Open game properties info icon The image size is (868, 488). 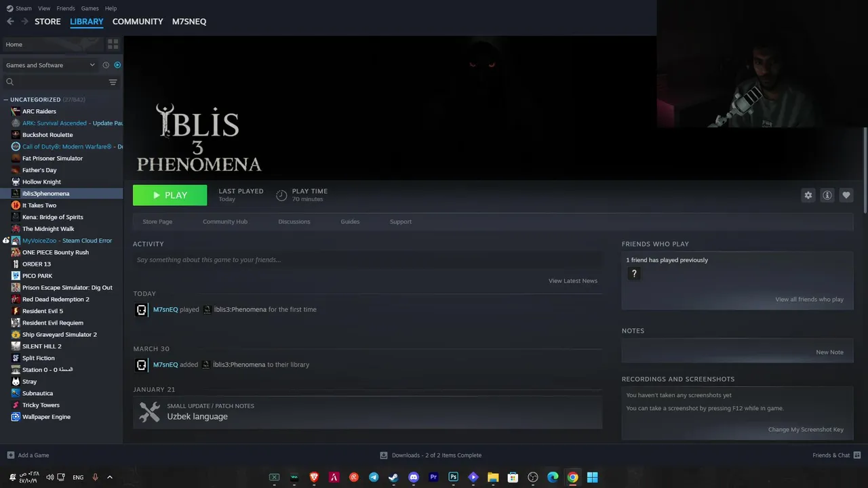coord(827,195)
